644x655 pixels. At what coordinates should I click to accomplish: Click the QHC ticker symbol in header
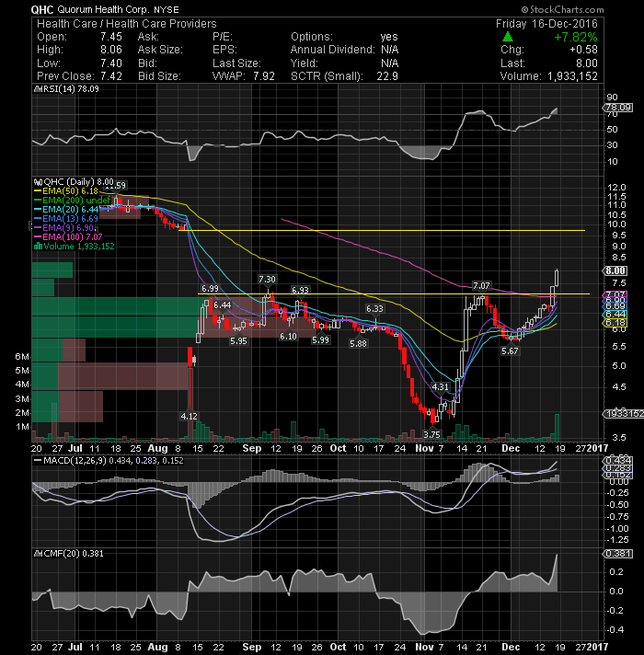[42, 9]
